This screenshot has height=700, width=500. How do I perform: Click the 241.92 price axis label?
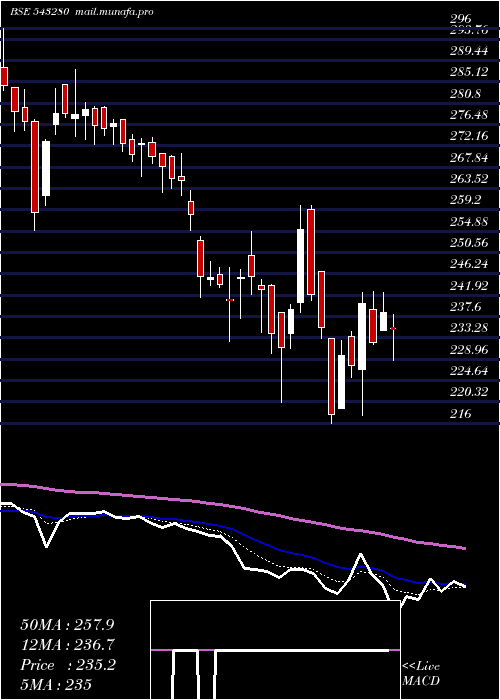tap(469, 286)
